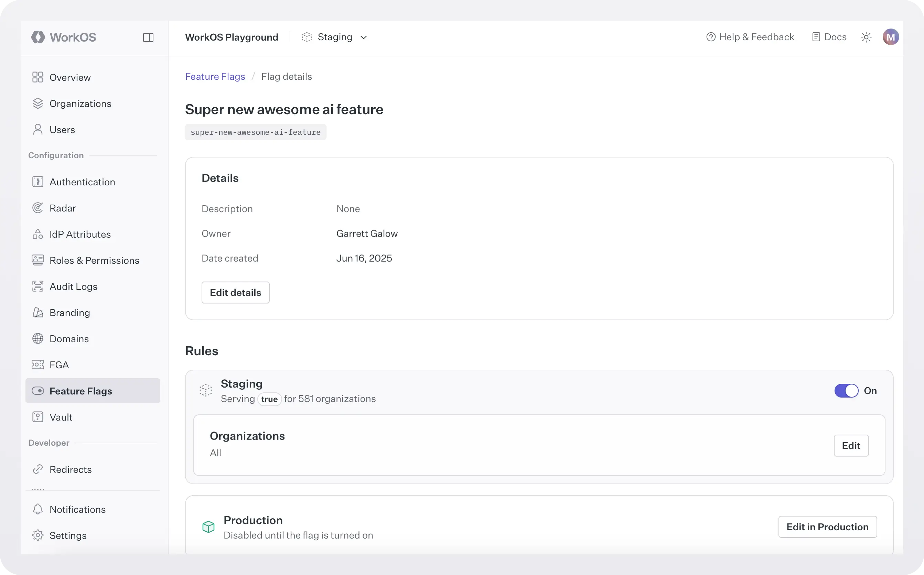Click the Notifications bell icon
This screenshot has width=924, height=575.
point(37,509)
